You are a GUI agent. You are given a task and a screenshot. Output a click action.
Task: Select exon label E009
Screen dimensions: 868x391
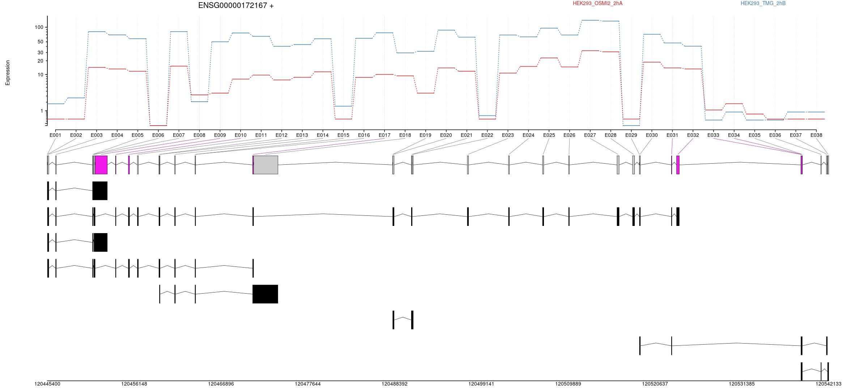pos(220,135)
